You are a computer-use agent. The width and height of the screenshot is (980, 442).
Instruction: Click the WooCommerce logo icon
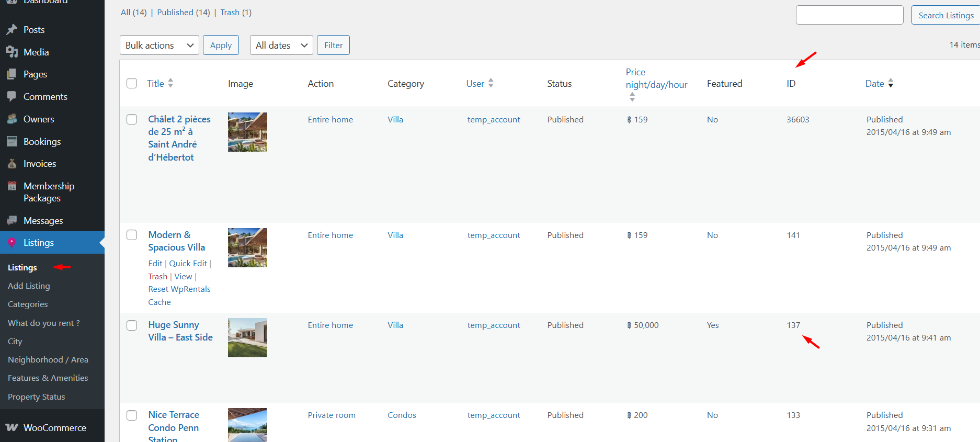pos(12,427)
